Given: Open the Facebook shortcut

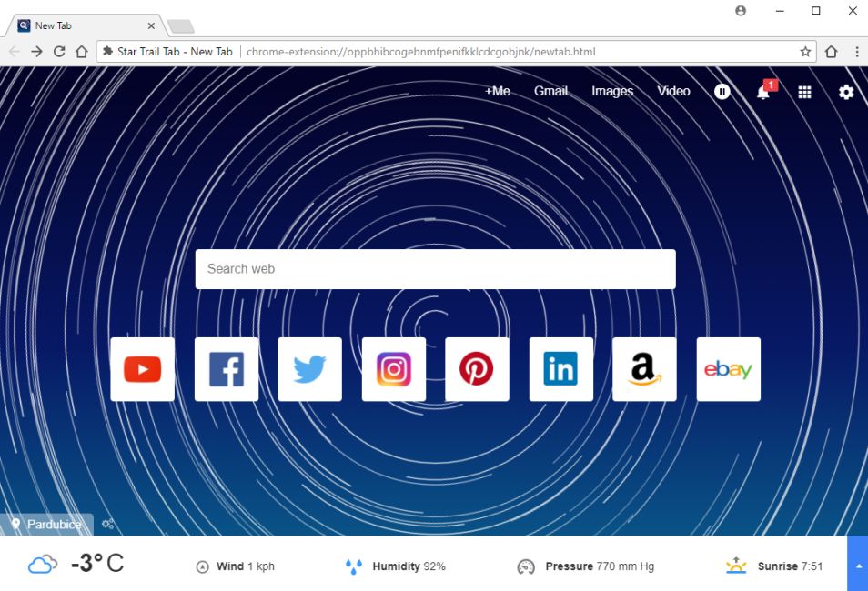Looking at the screenshot, I should point(226,368).
